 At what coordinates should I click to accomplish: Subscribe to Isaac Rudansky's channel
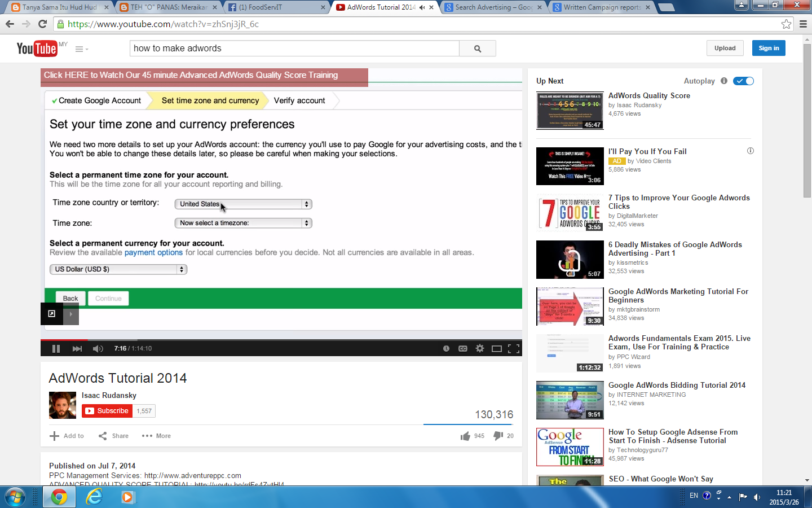pos(107,411)
